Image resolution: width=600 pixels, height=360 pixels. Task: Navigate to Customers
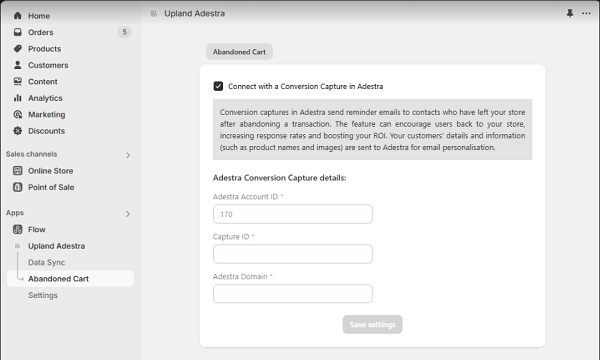point(48,65)
